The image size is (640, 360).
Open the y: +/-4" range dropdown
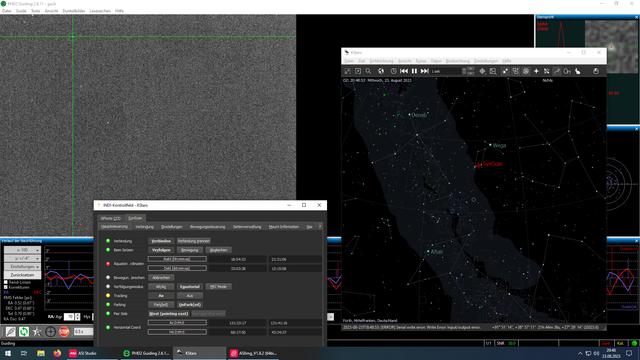[x=22, y=258]
